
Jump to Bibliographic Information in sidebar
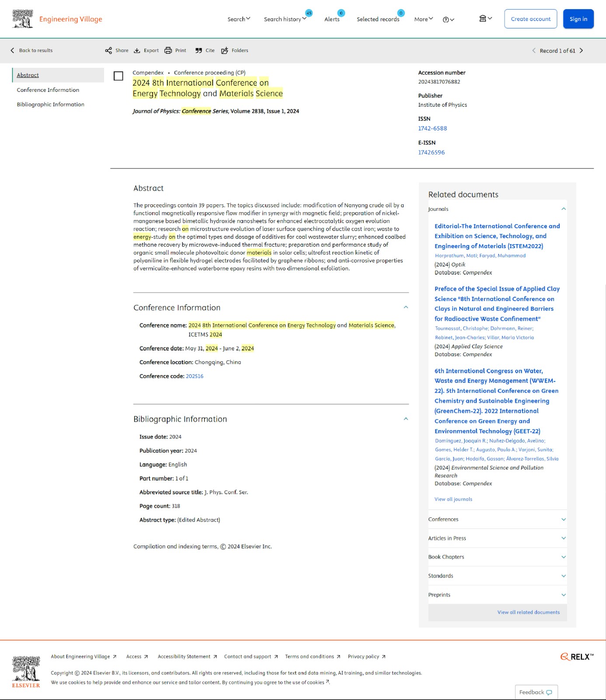51,104
